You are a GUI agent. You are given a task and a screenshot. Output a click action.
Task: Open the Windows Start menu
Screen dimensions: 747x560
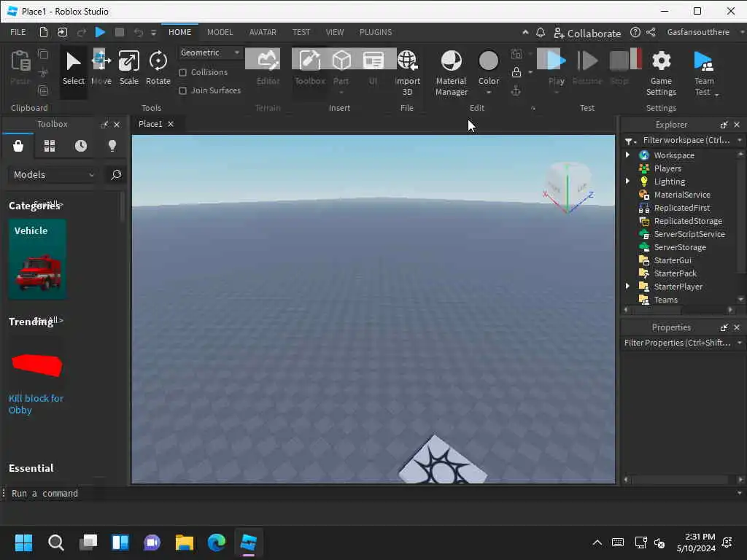[23, 542]
